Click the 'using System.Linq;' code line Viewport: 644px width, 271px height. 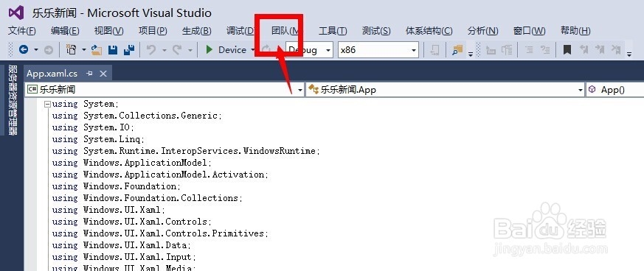tap(99, 139)
